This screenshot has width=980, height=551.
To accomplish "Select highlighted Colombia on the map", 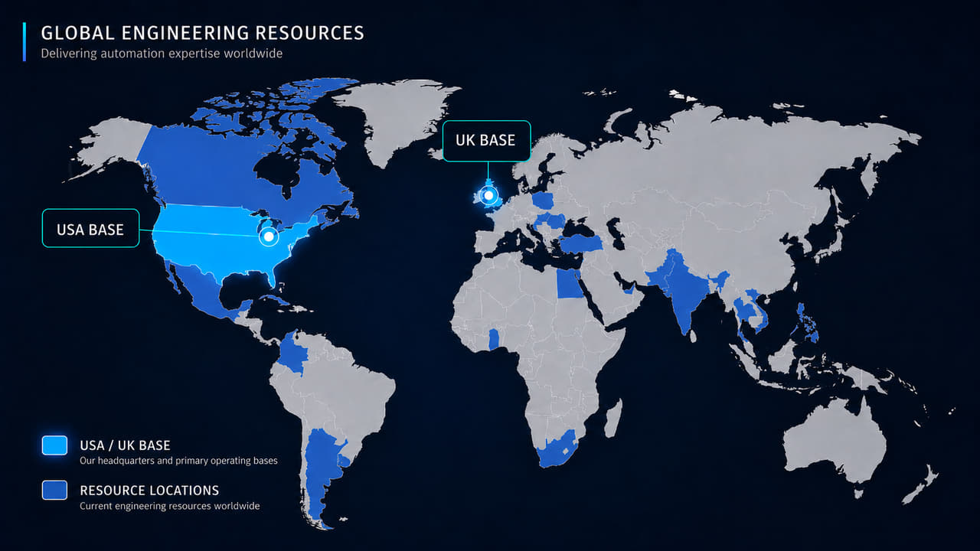I will (293, 353).
